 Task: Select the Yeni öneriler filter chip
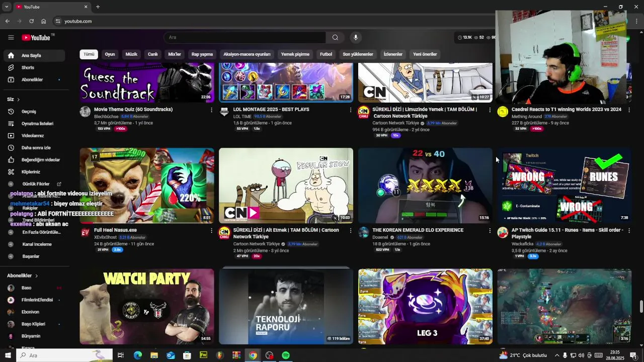[x=425, y=54]
